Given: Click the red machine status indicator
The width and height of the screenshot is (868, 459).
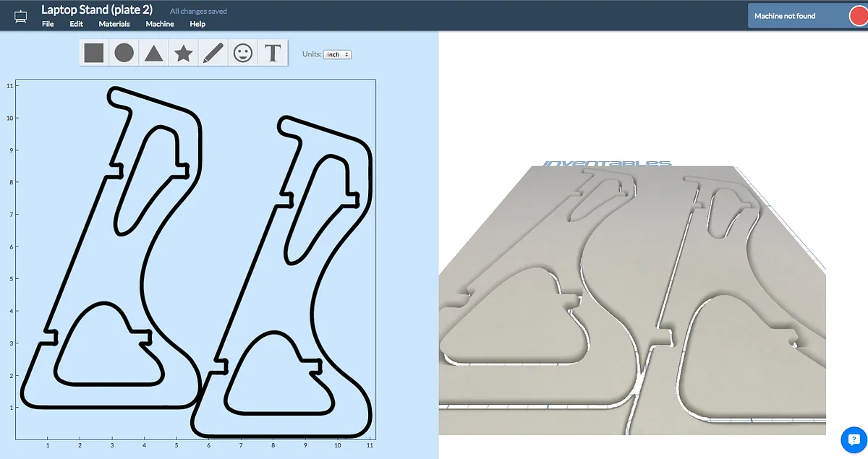Looking at the screenshot, I should (x=859, y=16).
